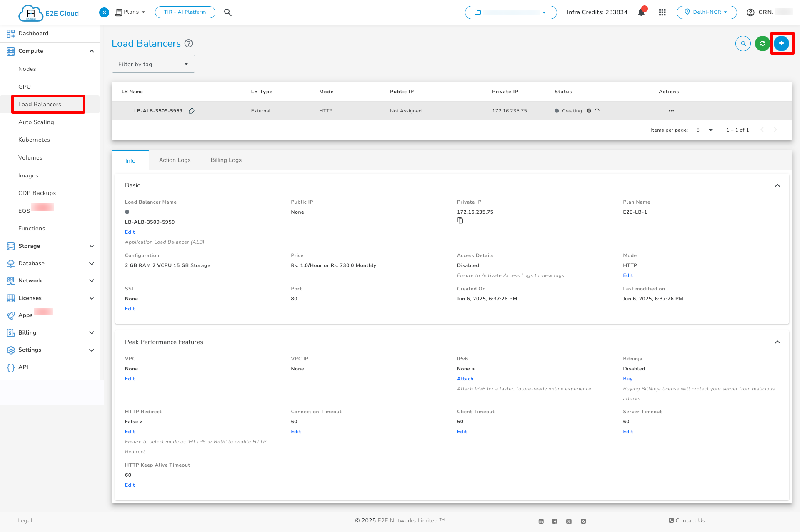The height and width of the screenshot is (532, 800).
Task: Copy the Private IP using the copy icon
Action: coord(460,220)
